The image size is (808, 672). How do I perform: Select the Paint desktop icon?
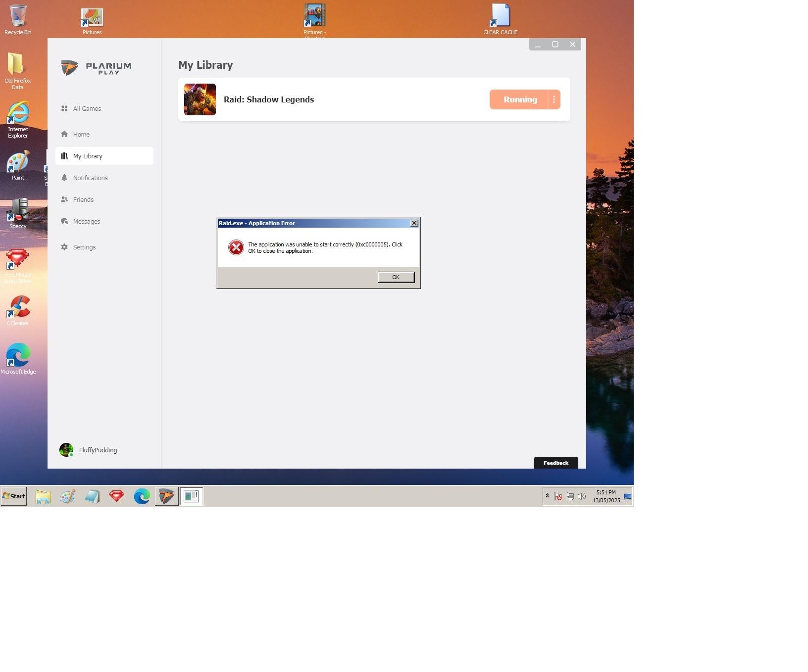[18, 166]
